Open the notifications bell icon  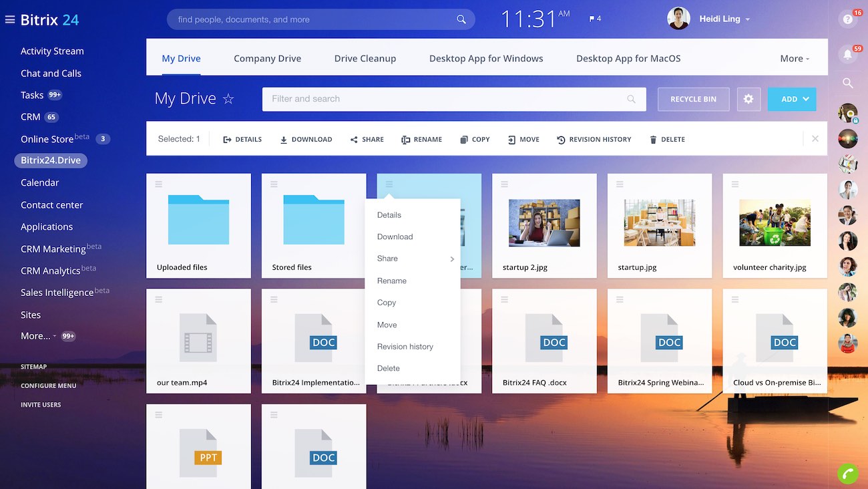coord(847,55)
